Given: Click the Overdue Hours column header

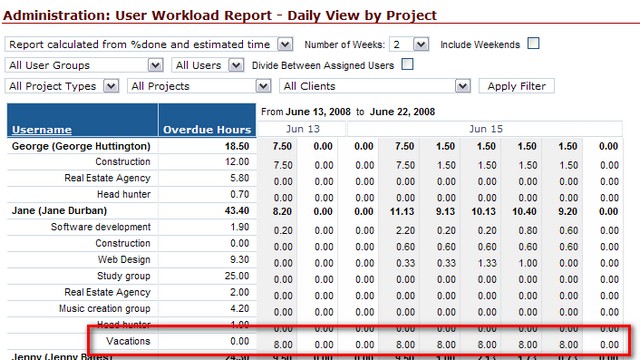Looking at the screenshot, I should [x=207, y=130].
